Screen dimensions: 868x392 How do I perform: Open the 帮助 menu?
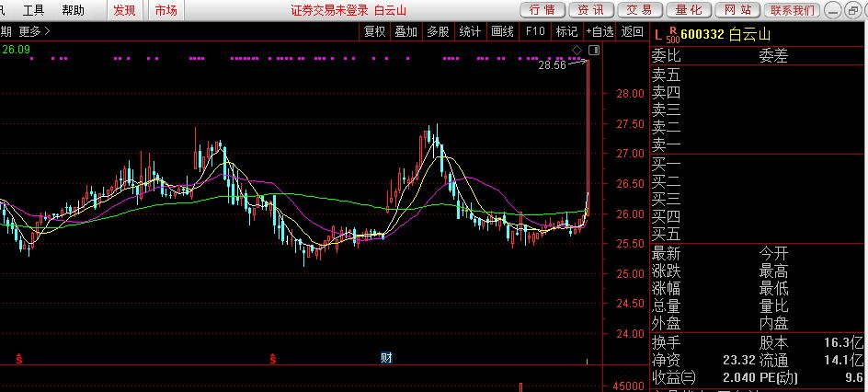pos(73,10)
